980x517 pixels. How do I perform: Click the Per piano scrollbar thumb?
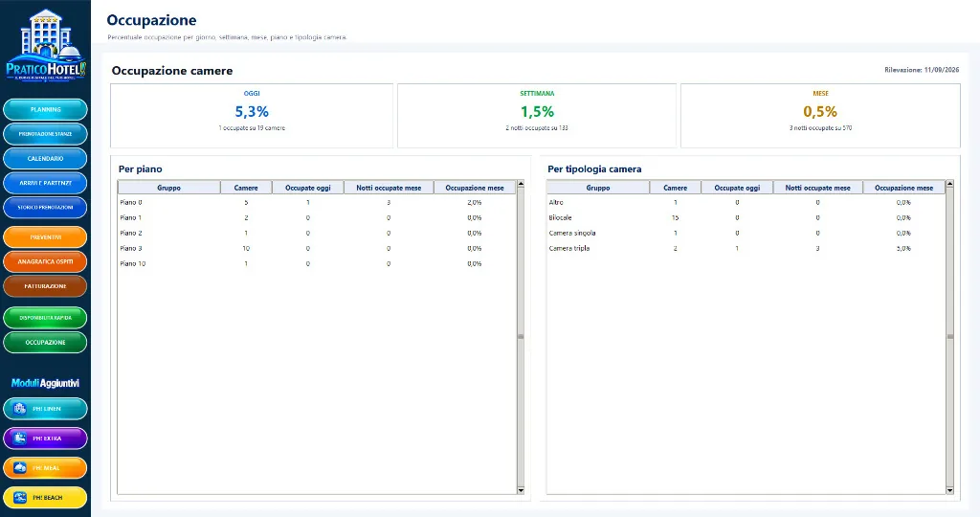pyautogui.click(x=521, y=337)
